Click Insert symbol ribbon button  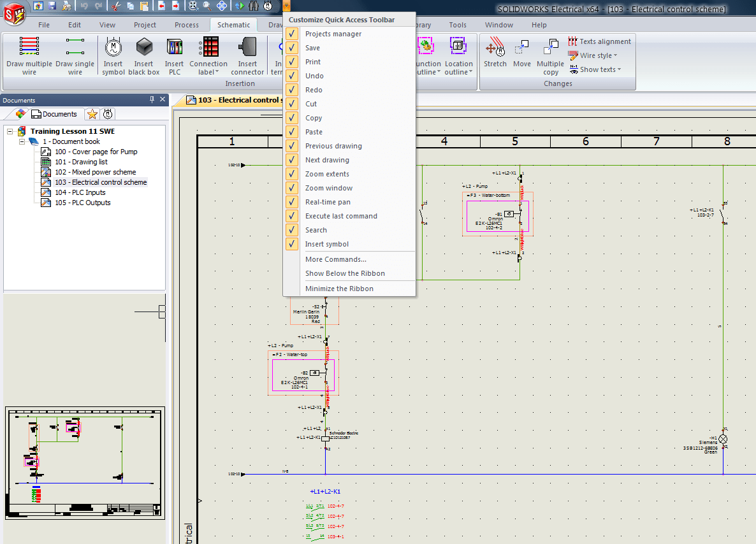pos(113,55)
